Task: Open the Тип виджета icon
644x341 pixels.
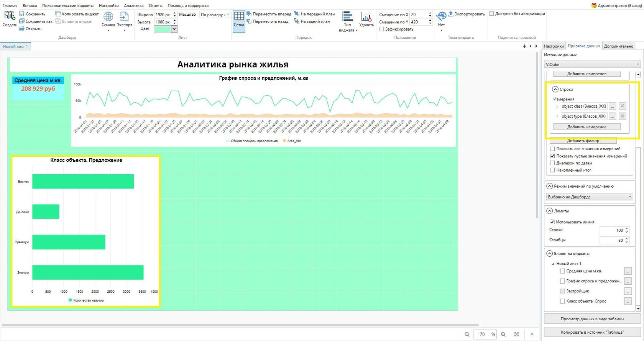Action: [348, 16]
